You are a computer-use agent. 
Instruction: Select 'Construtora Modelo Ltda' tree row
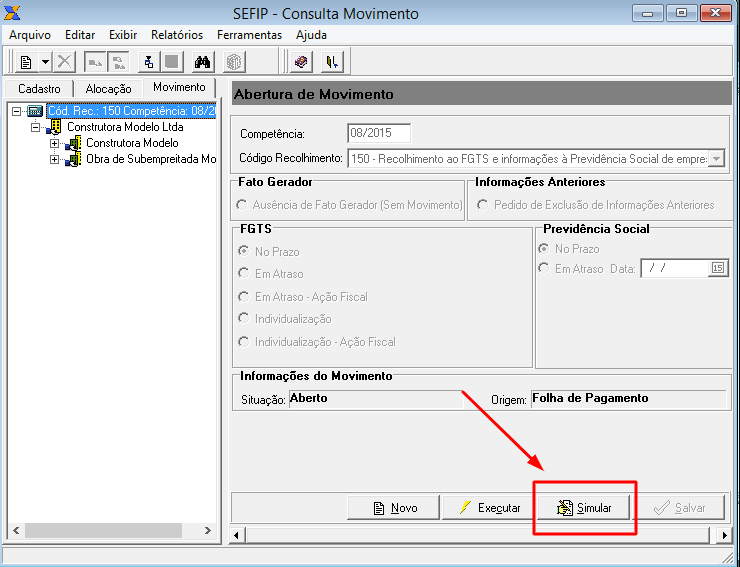125,127
